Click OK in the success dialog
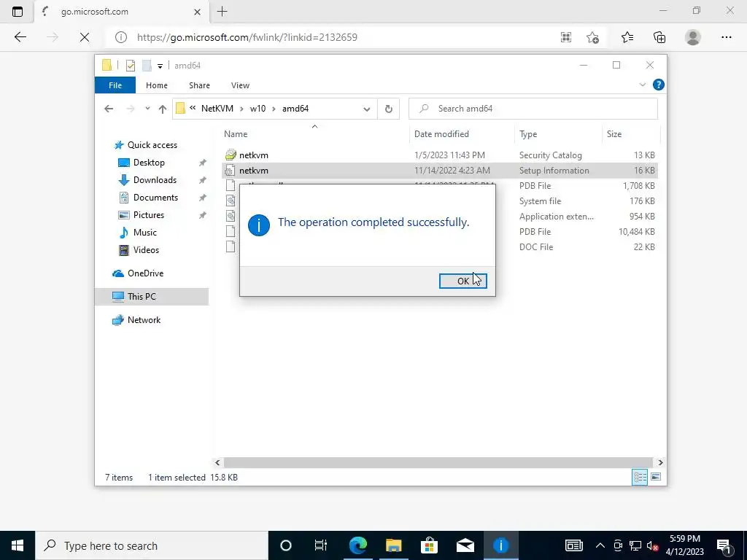The height and width of the screenshot is (560, 747). 462,281
